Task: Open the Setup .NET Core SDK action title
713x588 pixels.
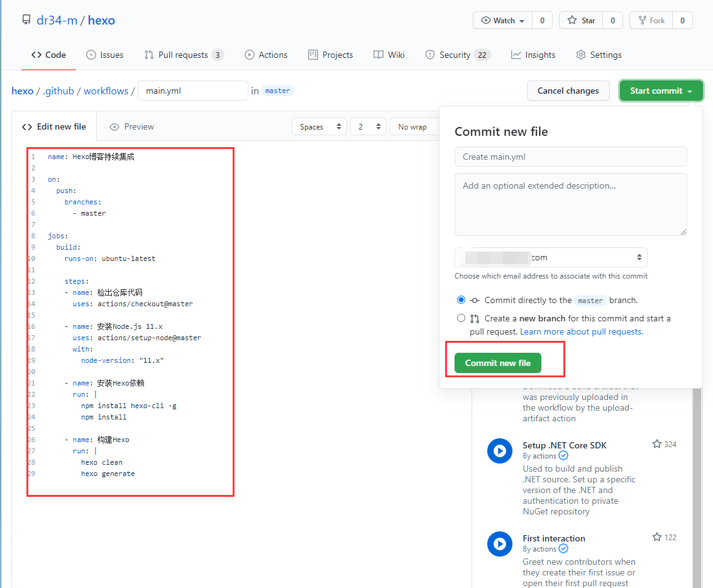Action: [x=565, y=445]
